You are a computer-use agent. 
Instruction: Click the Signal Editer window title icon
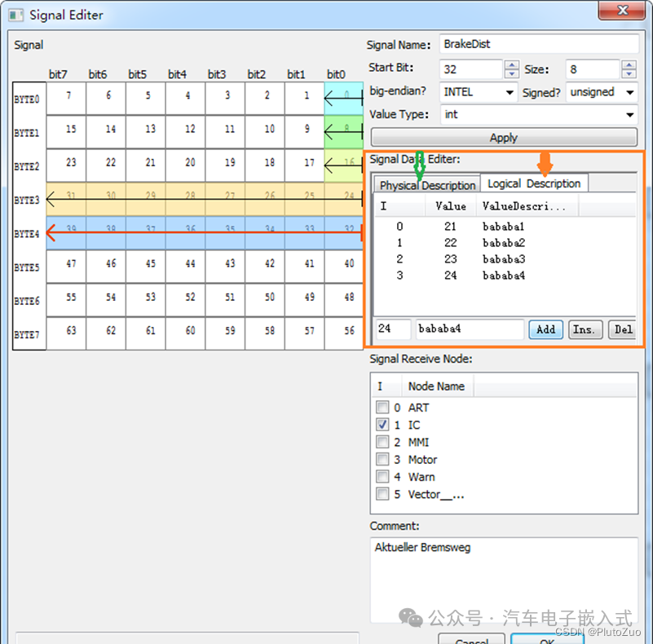point(15,15)
